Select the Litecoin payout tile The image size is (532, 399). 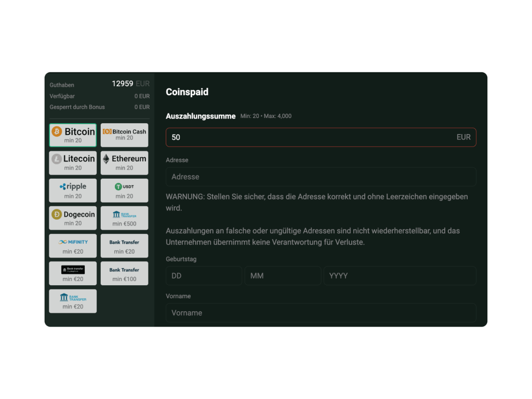tap(73, 163)
